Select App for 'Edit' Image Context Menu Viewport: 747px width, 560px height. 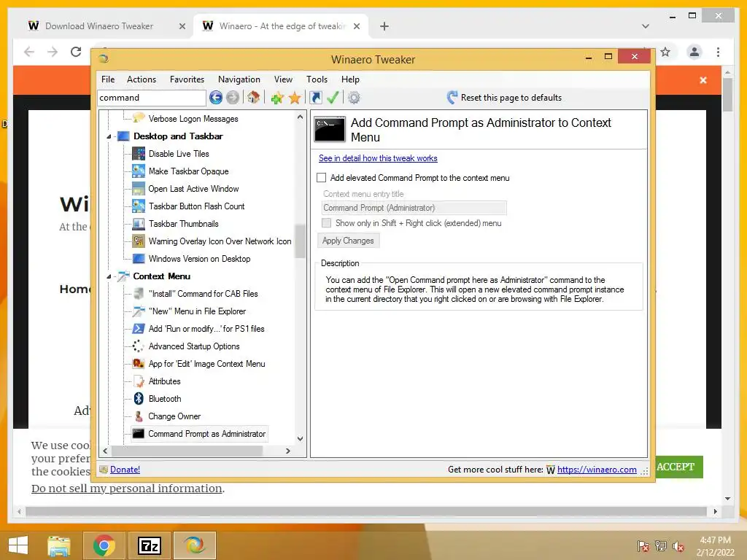coord(206,364)
